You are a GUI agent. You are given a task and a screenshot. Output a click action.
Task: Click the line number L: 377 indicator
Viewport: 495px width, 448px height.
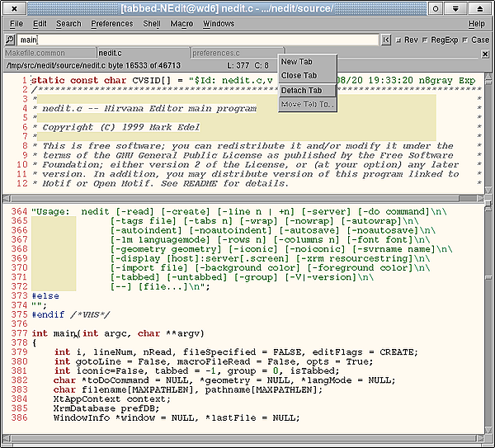[238, 66]
